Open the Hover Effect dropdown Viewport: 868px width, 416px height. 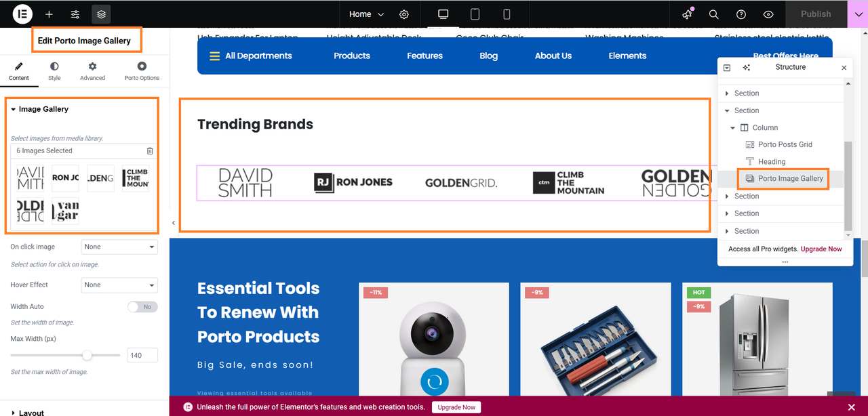click(119, 285)
